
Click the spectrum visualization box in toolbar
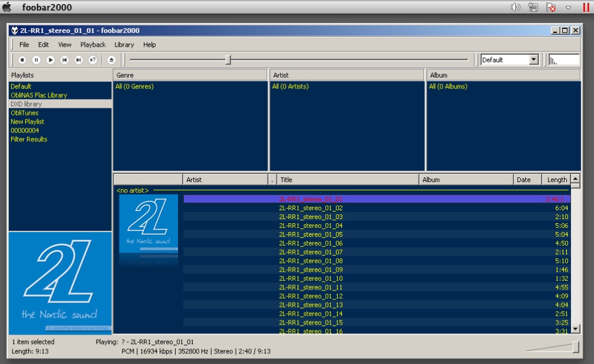[x=564, y=60]
